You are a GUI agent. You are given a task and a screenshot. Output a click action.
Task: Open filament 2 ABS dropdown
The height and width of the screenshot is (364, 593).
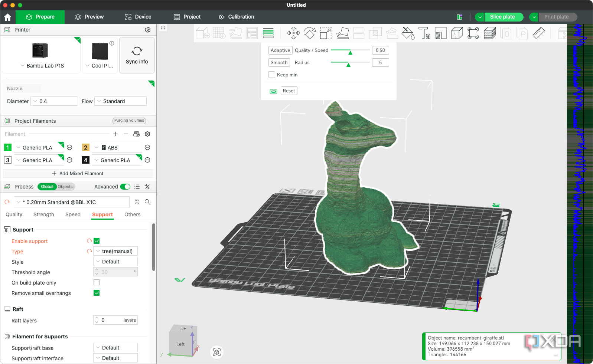[117, 148]
